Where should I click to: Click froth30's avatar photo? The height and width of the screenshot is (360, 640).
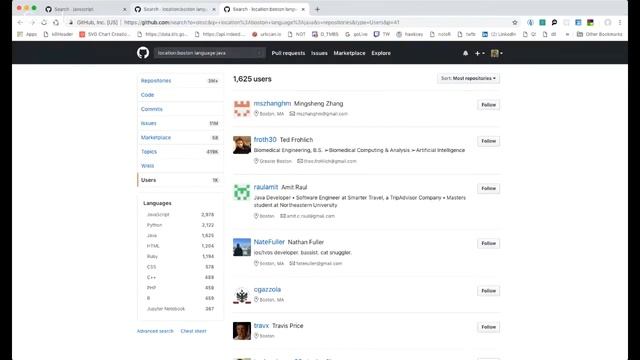[242, 145]
